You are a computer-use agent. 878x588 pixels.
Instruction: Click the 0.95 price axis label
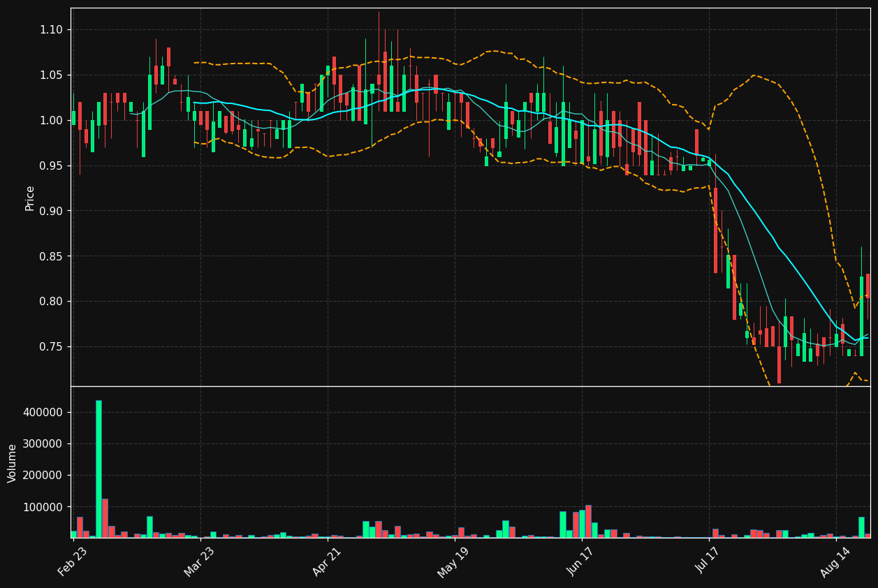[51, 166]
